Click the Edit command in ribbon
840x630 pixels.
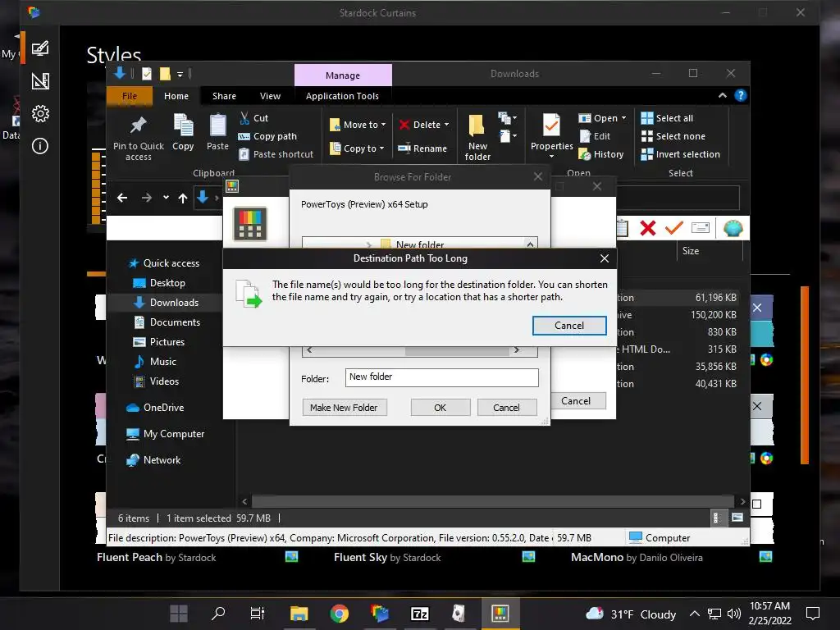click(x=596, y=136)
